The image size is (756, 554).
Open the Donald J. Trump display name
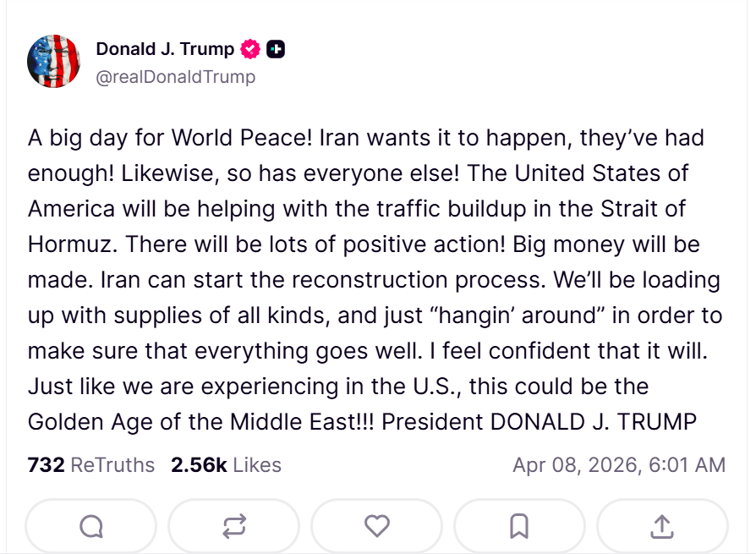pos(165,50)
